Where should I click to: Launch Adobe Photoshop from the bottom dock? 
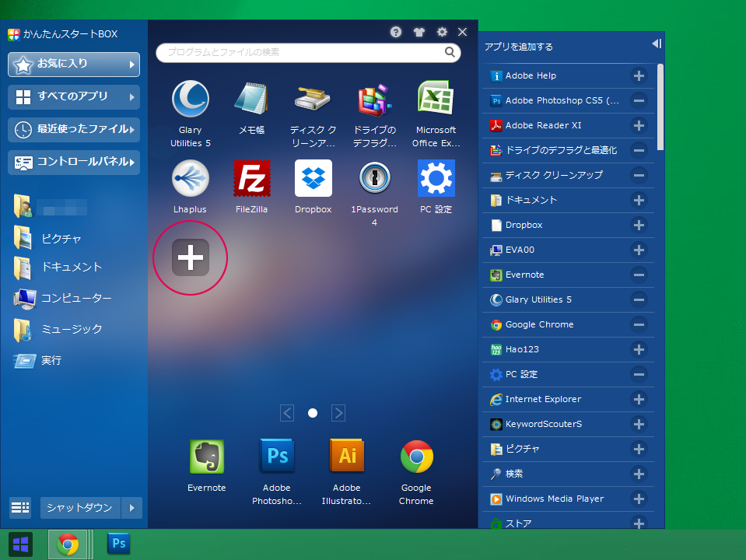[277, 456]
